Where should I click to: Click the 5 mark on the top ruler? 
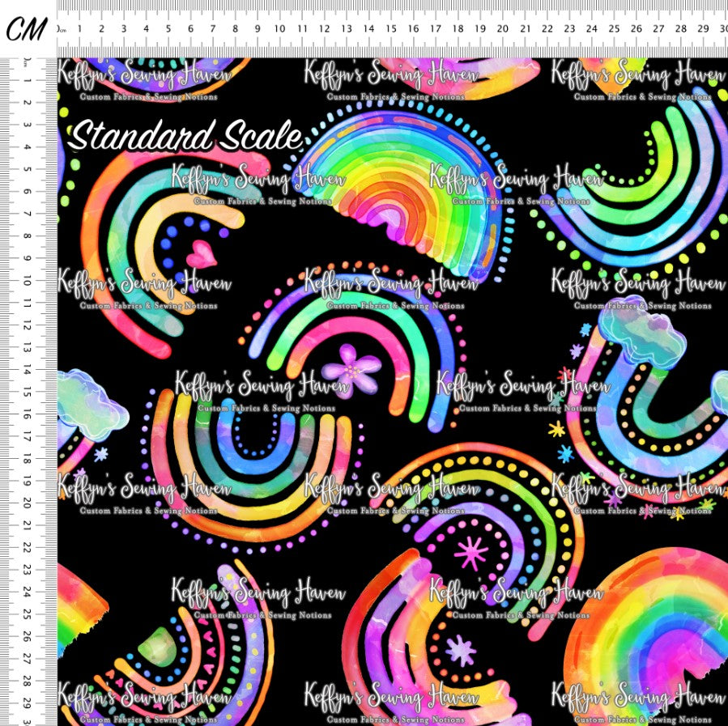[x=168, y=29]
